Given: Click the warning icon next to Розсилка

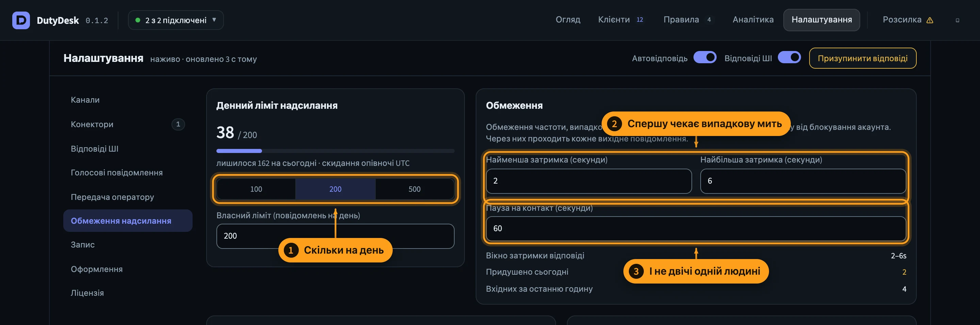Looking at the screenshot, I should click(x=930, y=20).
